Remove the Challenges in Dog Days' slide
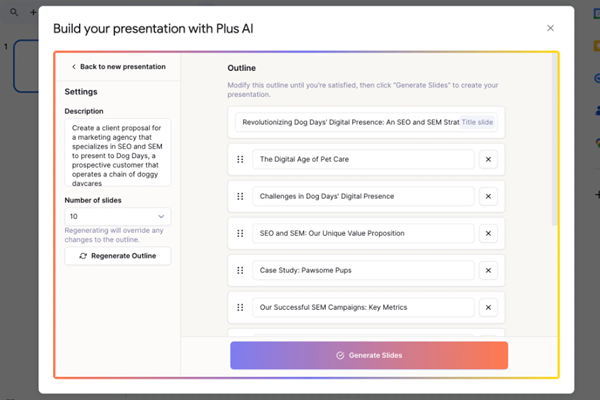600x400 pixels. point(488,196)
